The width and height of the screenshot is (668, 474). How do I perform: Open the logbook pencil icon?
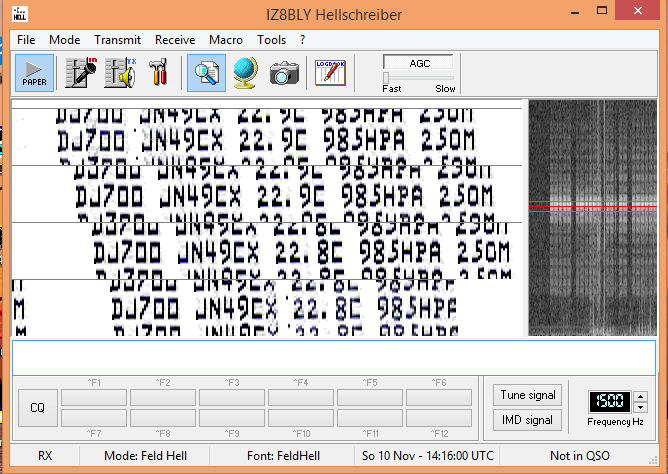click(x=330, y=73)
